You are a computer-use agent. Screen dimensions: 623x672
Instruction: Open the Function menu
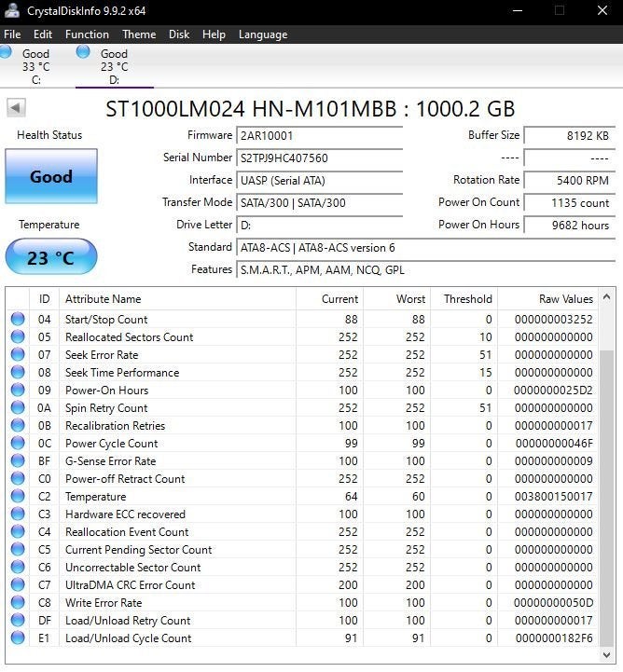point(87,34)
